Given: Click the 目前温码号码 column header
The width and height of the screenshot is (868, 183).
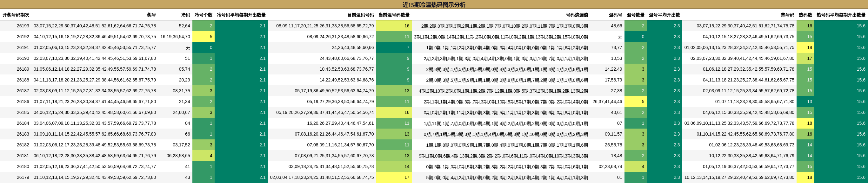Looking at the screenshot, I should pyautogui.click(x=361, y=15).
